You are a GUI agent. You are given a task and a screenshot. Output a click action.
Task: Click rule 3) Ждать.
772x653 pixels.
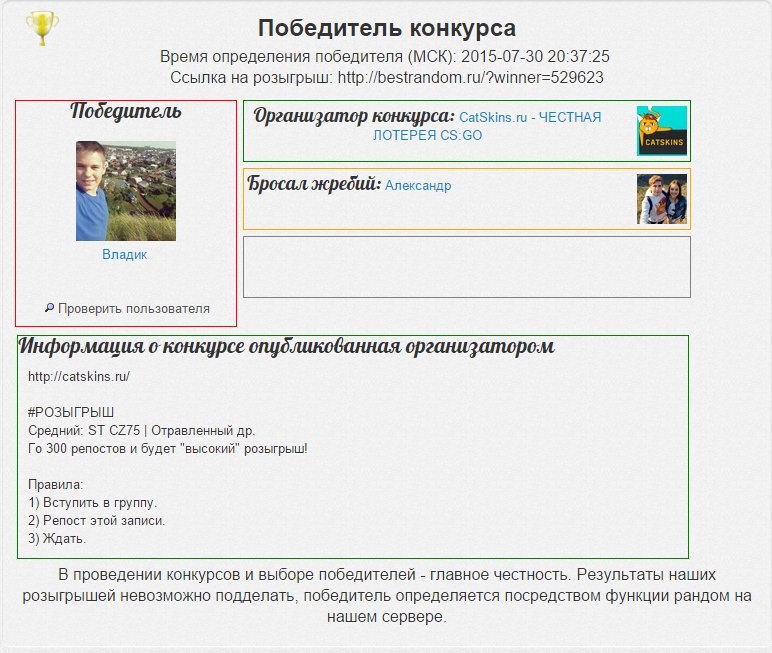point(57,538)
